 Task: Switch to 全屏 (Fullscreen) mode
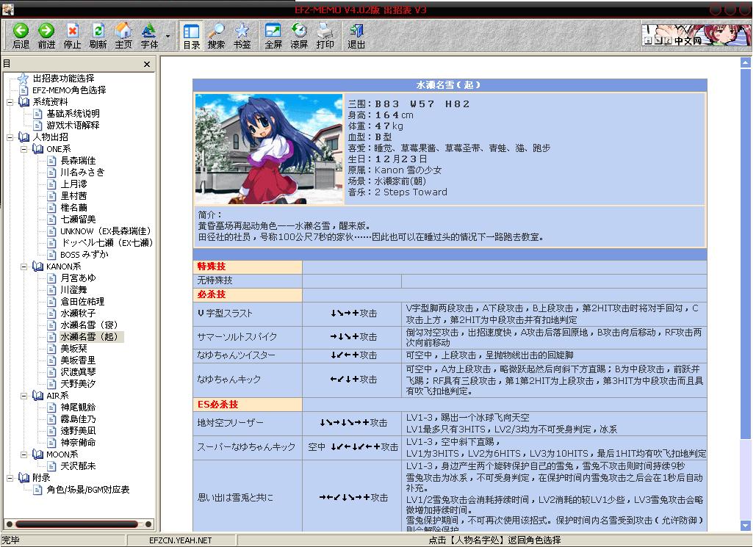tap(273, 36)
